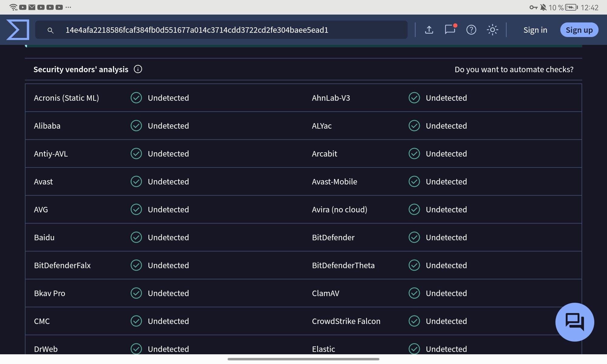607x364 pixels.
Task: Click Do you want to automate checks?
Action: click(x=514, y=69)
